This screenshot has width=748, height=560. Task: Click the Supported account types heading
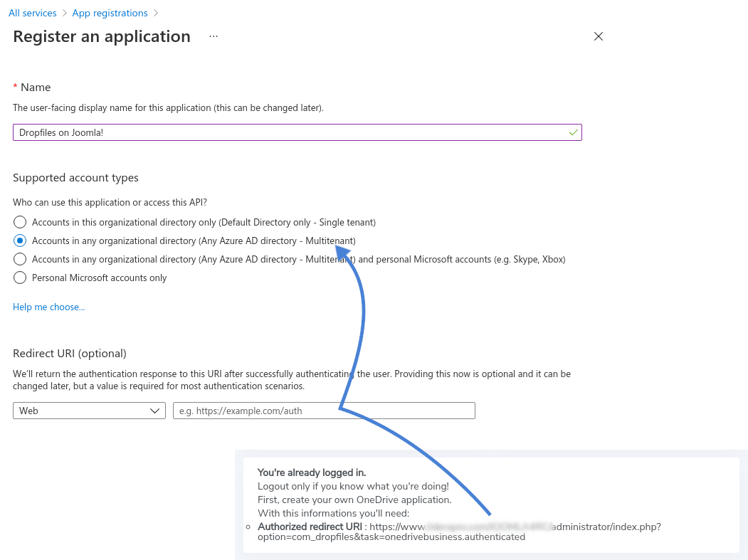[x=75, y=178]
